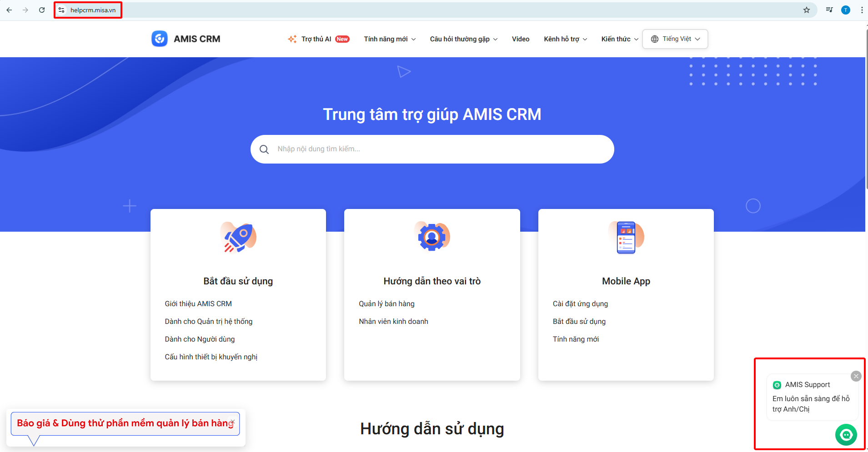
Task: Click the rocket icon for Bắt đầu sử dụng
Action: coord(238,237)
